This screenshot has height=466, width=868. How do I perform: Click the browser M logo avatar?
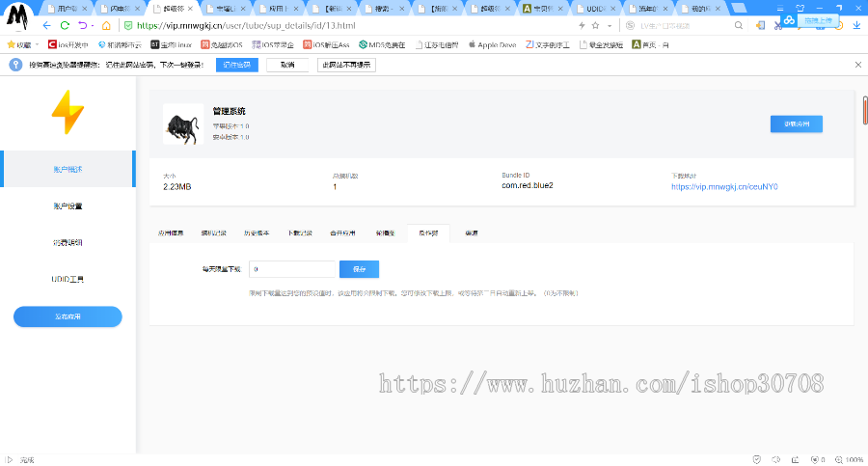pyautogui.click(x=17, y=17)
